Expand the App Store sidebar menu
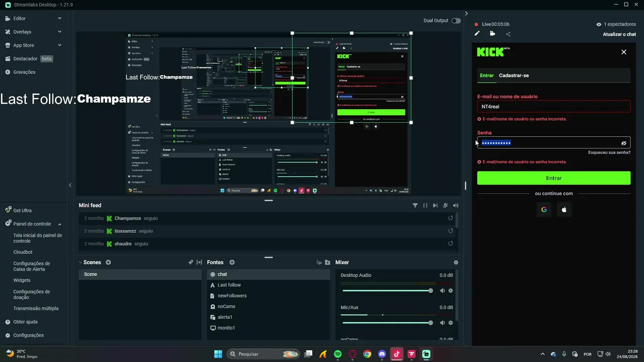The height and width of the screenshot is (362, 644). point(59,45)
